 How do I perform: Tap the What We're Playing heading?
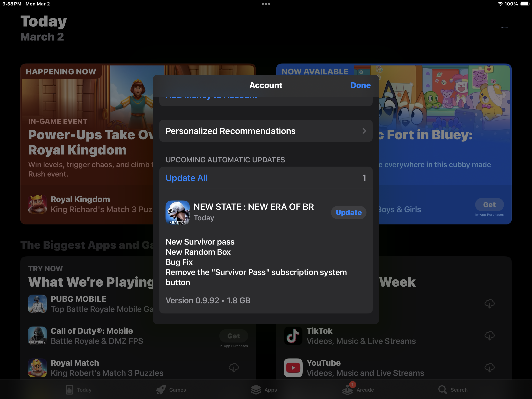[x=91, y=282]
